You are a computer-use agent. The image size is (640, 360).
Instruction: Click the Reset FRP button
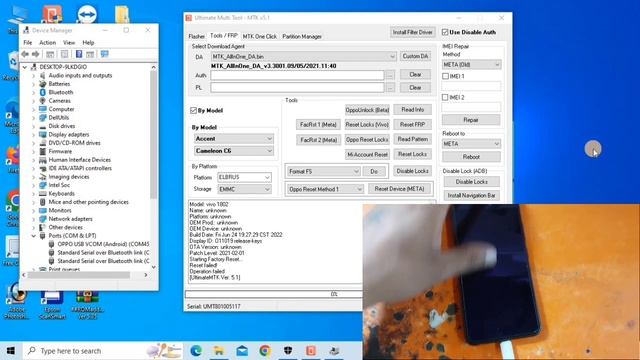pyautogui.click(x=413, y=124)
